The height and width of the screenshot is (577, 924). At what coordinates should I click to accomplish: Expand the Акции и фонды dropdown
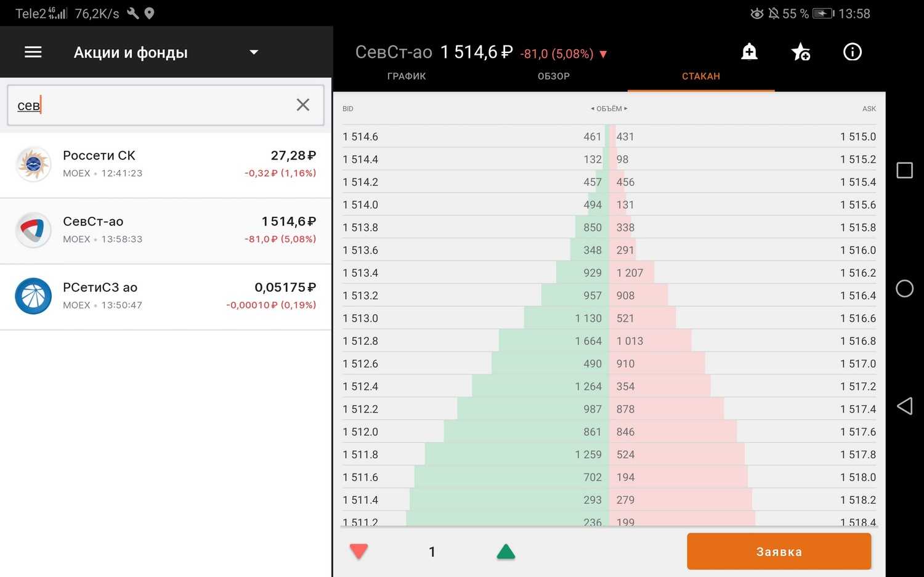coord(253,52)
